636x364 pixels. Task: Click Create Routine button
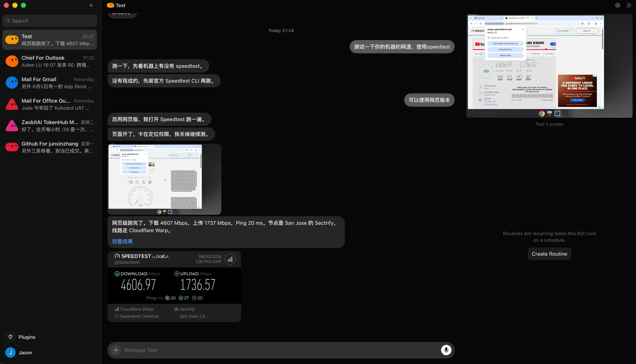tap(550, 254)
